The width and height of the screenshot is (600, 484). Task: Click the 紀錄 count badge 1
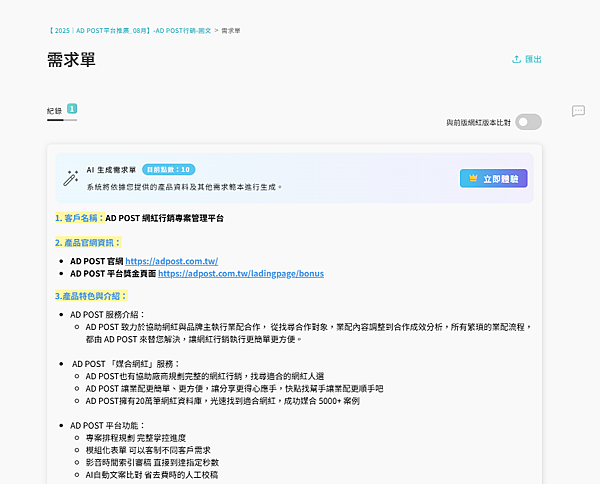[x=72, y=109]
